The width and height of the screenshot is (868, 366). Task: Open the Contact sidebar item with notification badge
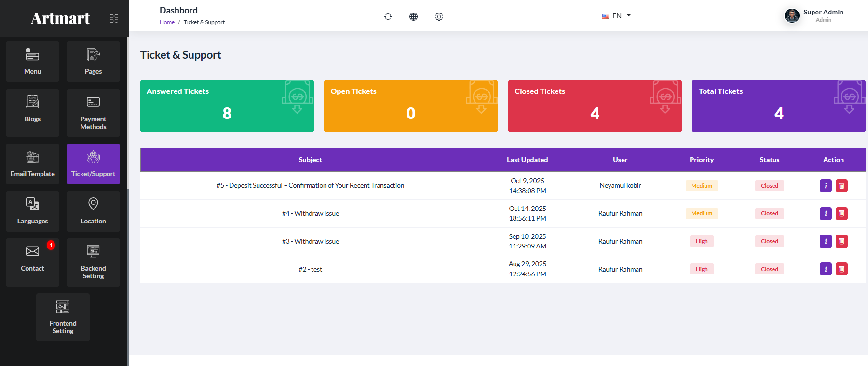point(32,262)
